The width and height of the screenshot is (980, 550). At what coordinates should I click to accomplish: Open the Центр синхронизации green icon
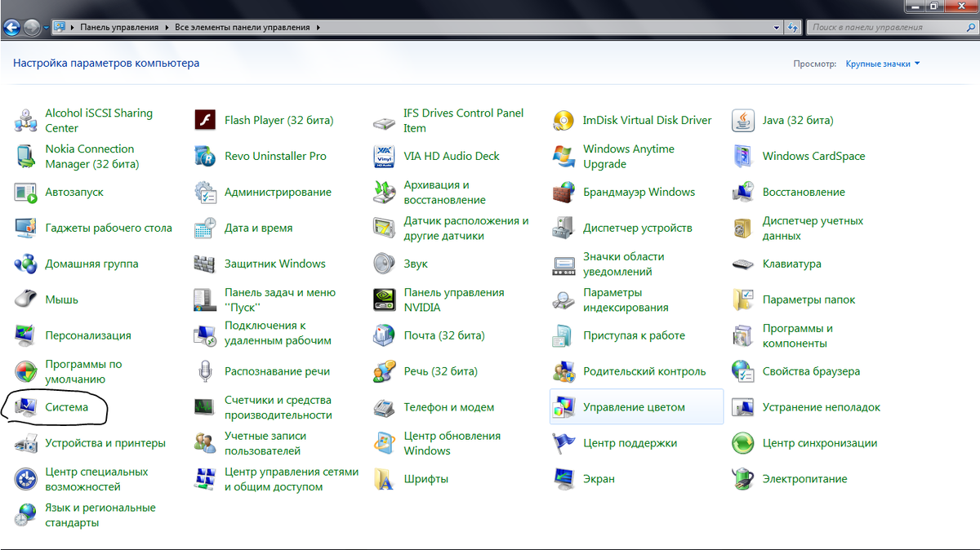tap(743, 443)
